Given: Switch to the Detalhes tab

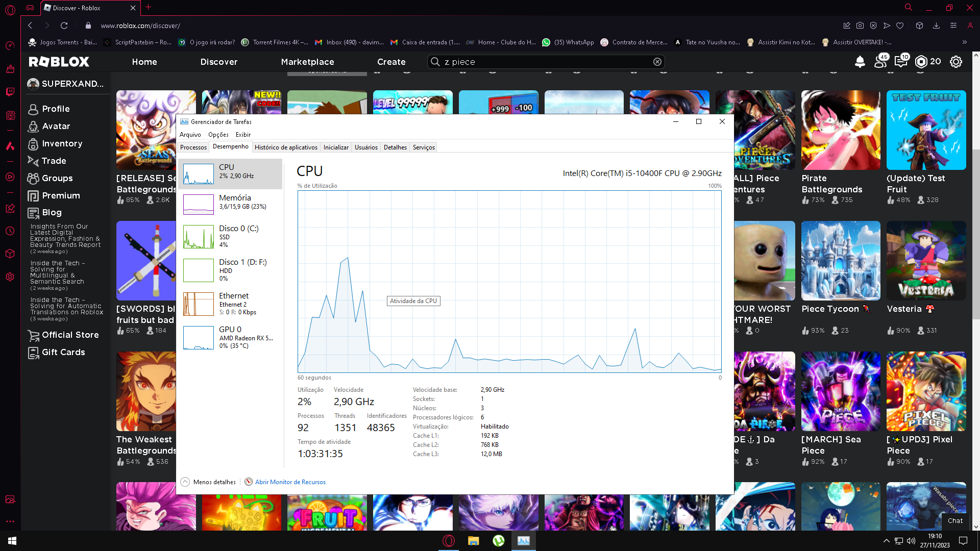Looking at the screenshot, I should [395, 147].
